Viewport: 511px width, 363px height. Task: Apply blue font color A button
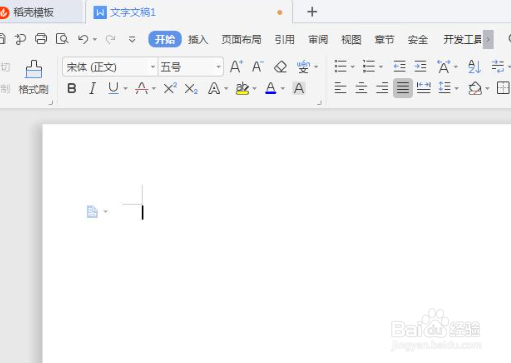(271, 88)
